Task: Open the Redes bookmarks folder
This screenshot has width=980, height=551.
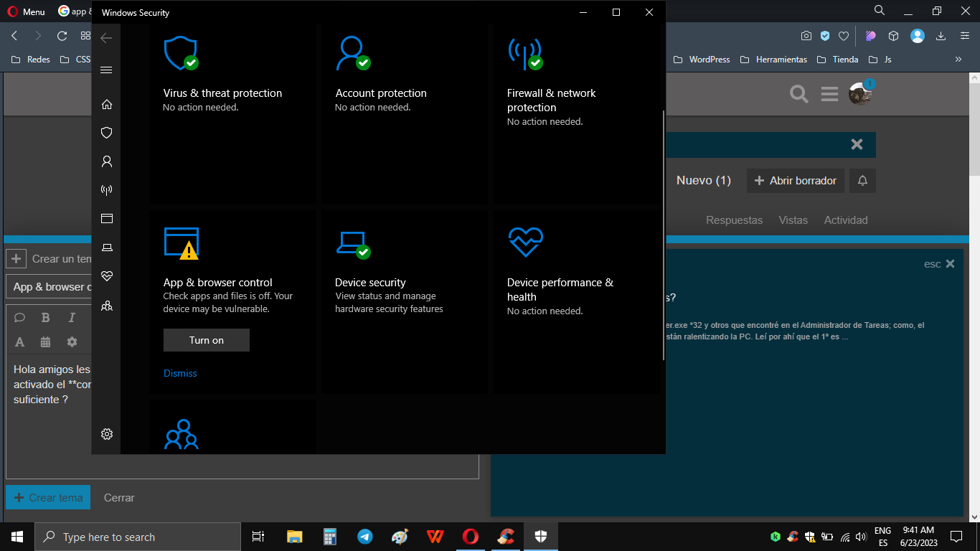Action: pyautogui.click(x=31, y=60)
